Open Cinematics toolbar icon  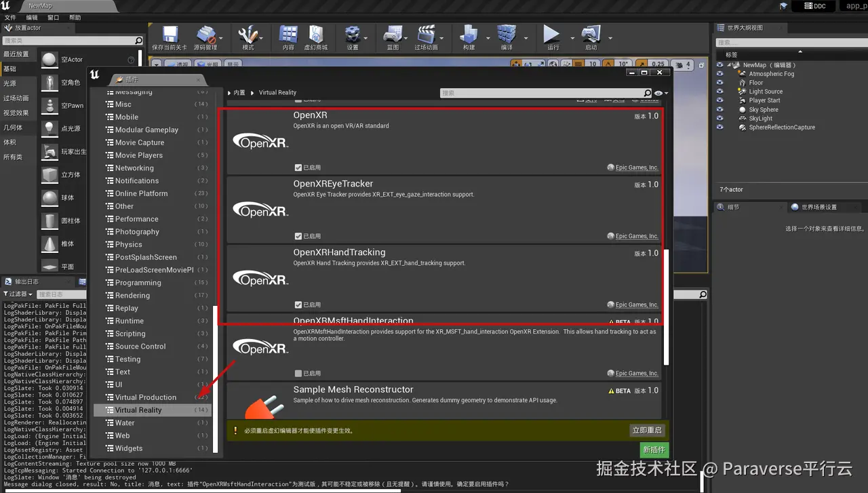(426, 34)
